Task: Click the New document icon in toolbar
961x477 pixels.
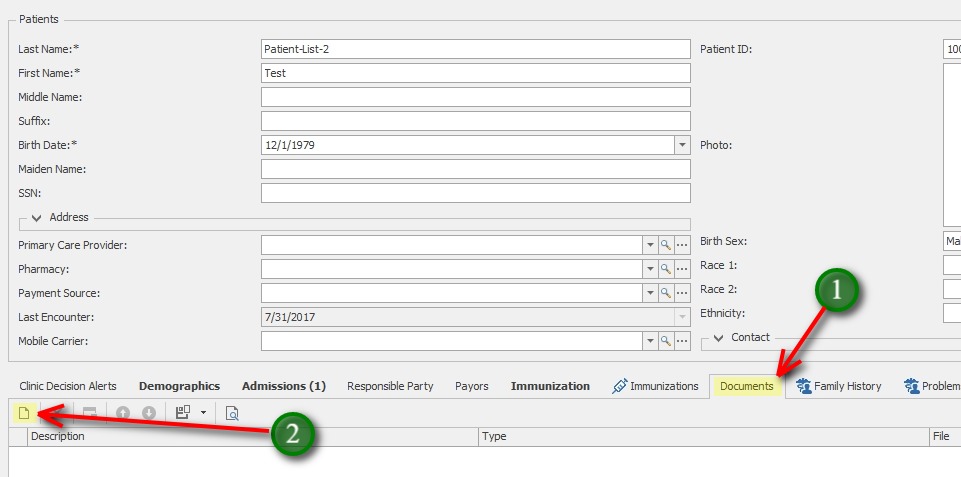Action: (x=23, y=412)
